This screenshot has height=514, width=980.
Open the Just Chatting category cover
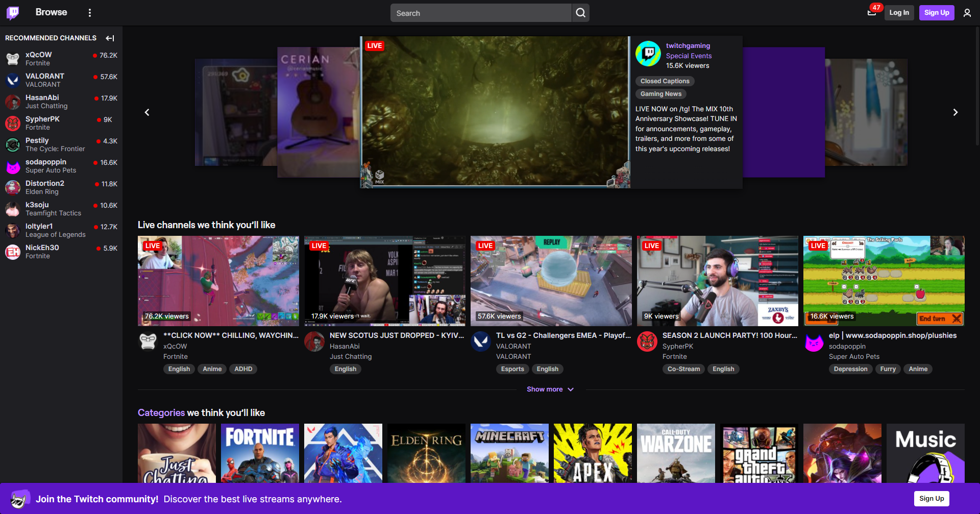pos(177,453)
